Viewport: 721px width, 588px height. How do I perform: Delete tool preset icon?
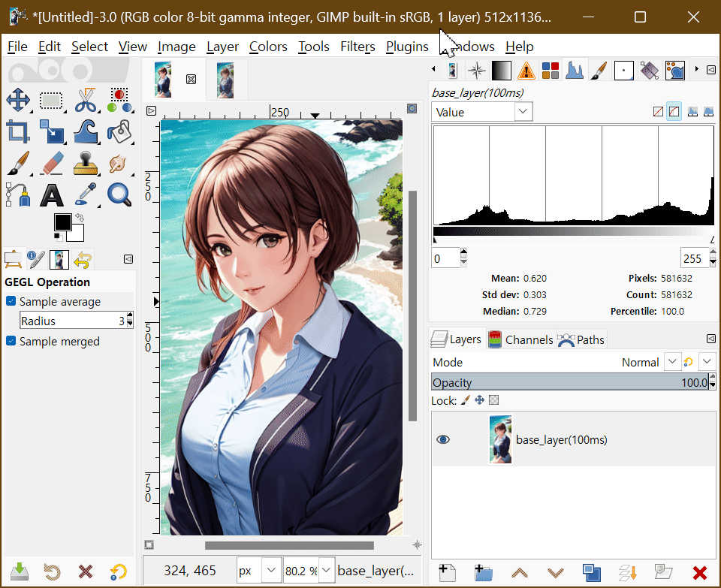(x=86, y=571)
